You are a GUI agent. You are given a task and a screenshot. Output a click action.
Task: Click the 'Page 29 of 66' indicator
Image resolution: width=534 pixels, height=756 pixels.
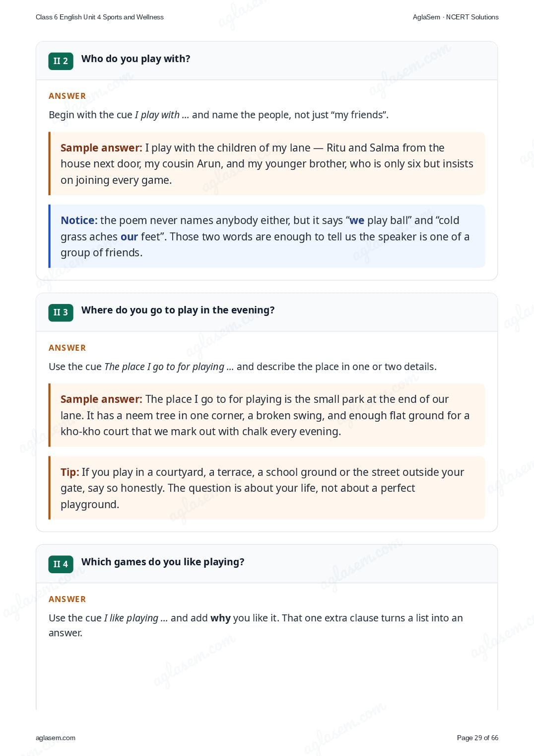click(x=477, y=738)
